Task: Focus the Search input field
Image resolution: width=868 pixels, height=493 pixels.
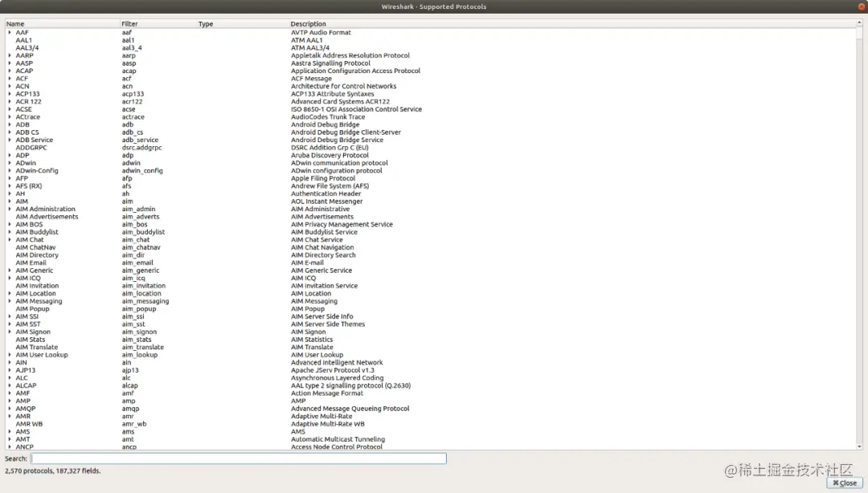Action: coord(239,458)
